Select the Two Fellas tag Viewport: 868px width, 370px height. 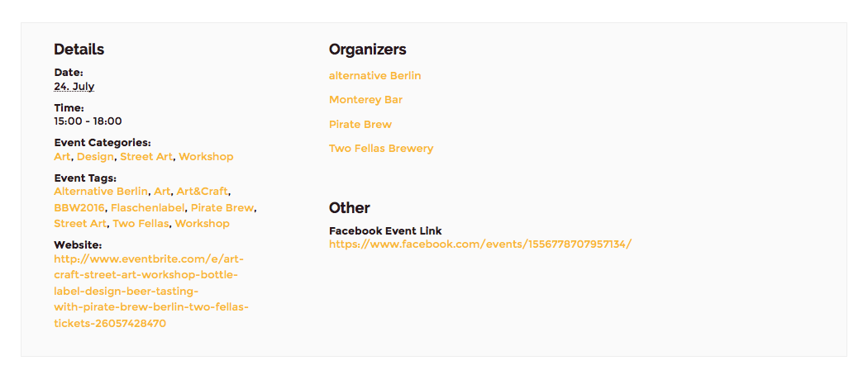coord(141,224)
